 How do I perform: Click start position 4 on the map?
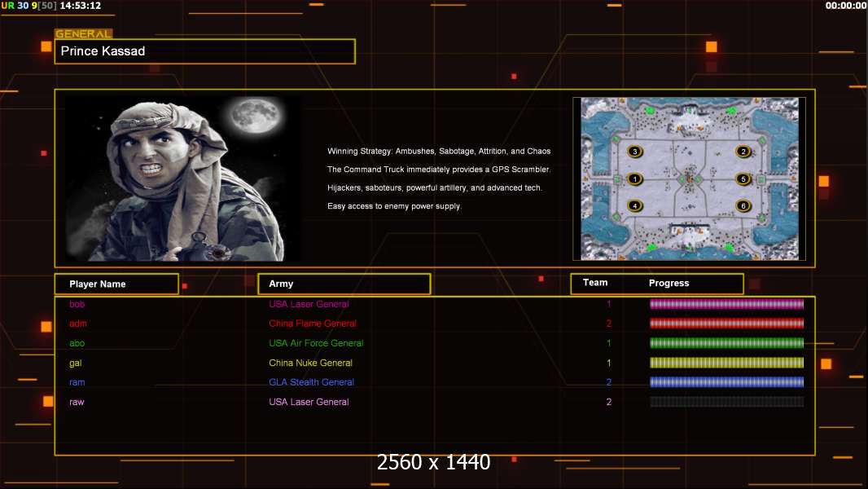pyautogui.click(x=635, y=205)
